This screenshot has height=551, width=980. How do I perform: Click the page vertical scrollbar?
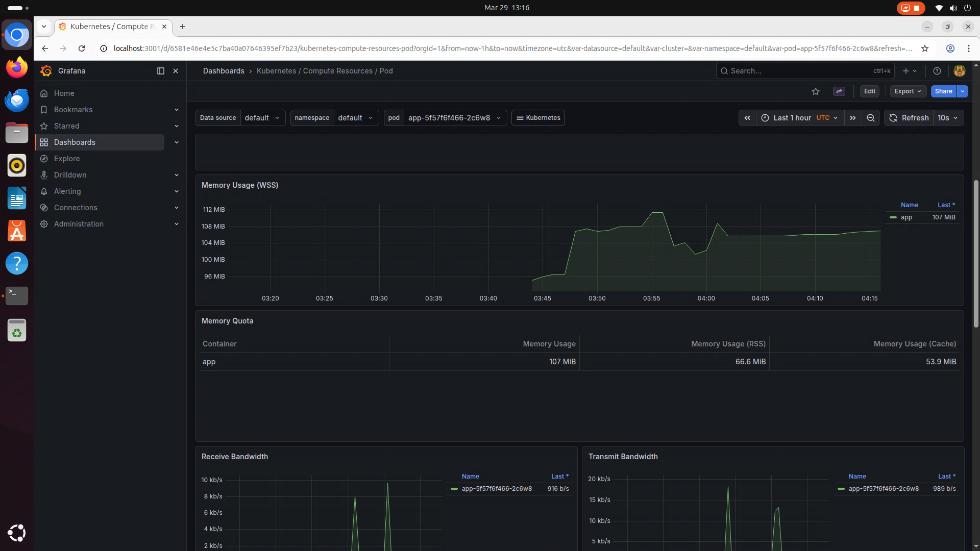point(976,254)
